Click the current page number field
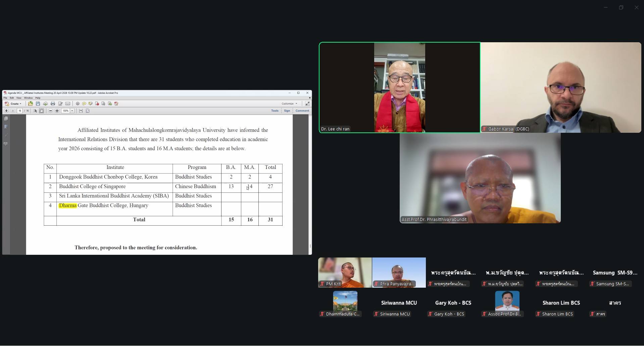 pos(20,111)
